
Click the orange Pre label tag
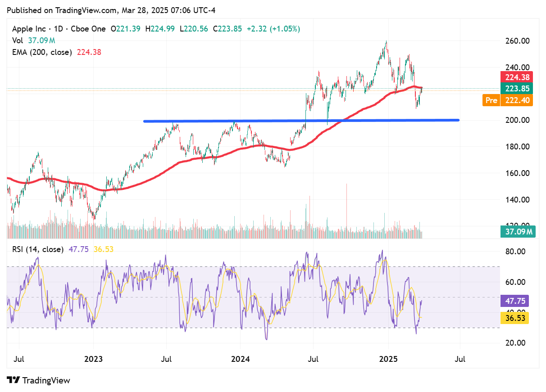pos(491,100)
